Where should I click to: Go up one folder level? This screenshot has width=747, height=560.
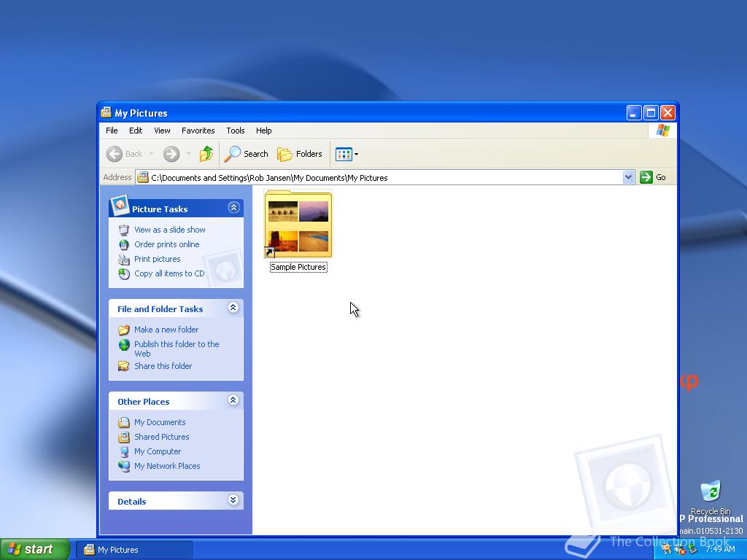click(206, 154)
